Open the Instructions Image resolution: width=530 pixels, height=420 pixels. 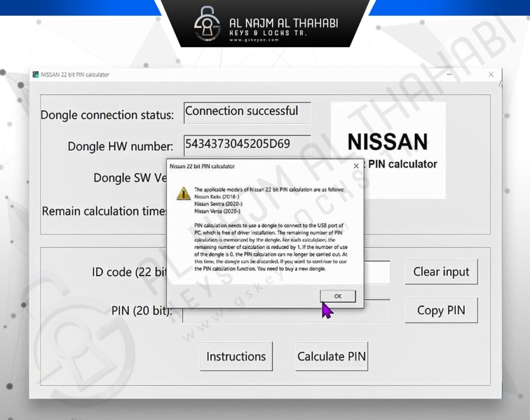point(236,356)
